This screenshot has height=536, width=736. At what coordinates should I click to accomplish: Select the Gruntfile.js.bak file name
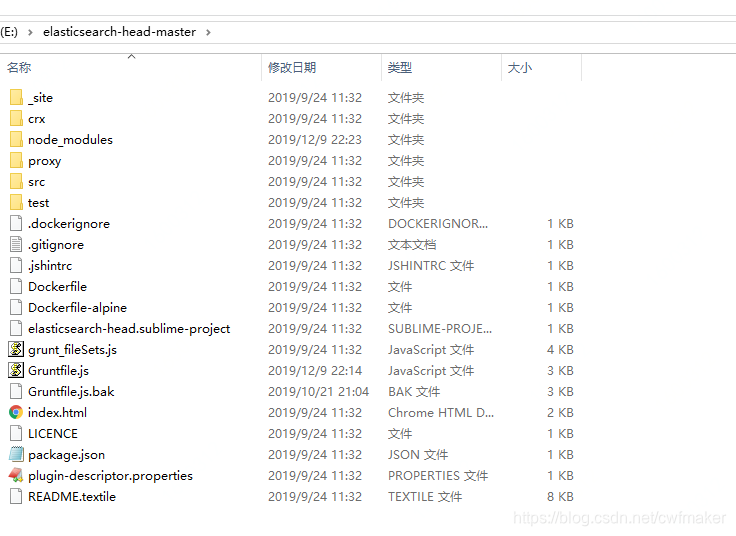71,391
